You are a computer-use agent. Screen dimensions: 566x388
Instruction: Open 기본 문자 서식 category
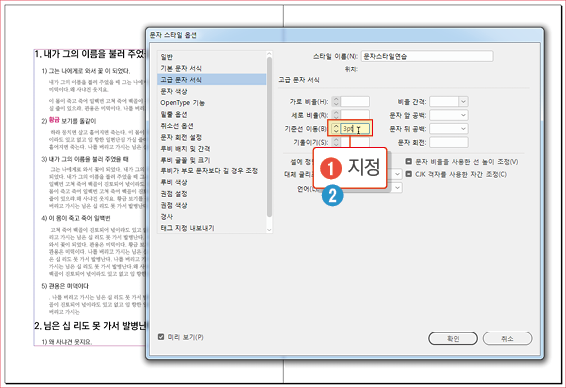pos(181,68)
